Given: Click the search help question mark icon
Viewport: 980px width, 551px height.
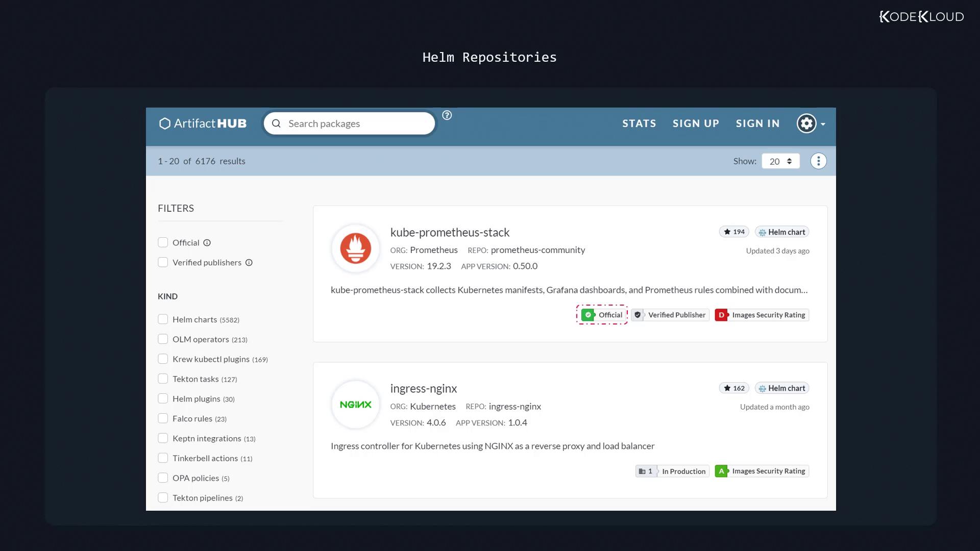Looking at the screenshot, I should click(447, 115).
